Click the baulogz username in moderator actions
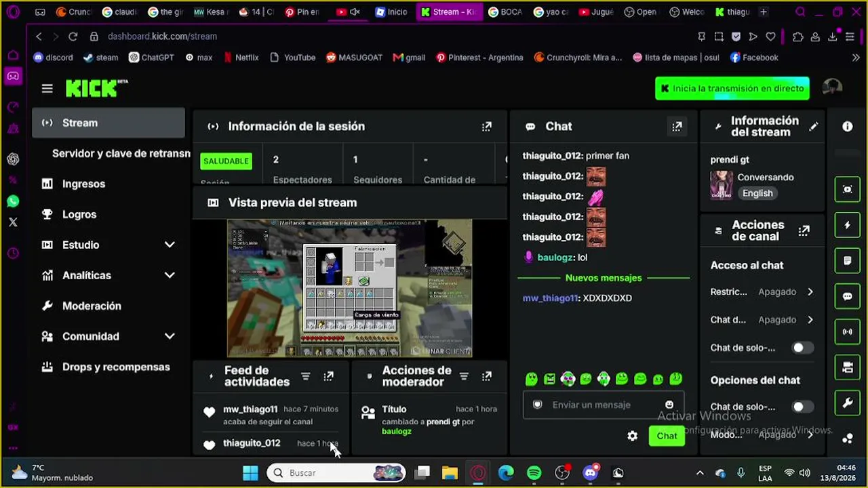The image size is (868, 488). (x=397, y=431)
